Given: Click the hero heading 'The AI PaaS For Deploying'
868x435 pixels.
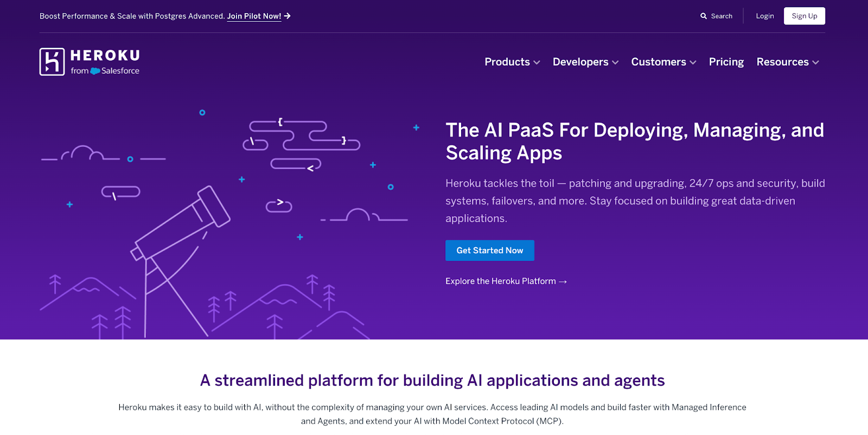Looking at the screenshot, I should pos(635,142).
